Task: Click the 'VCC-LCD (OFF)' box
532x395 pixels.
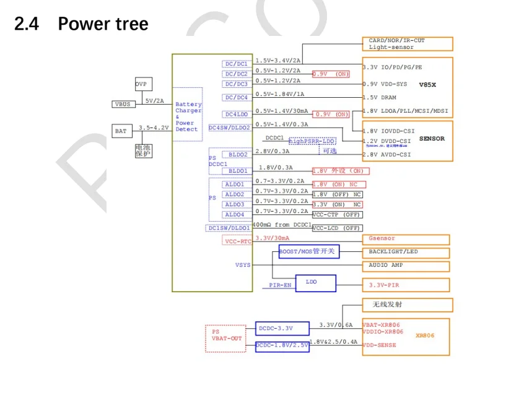Action: pos(338,228)
